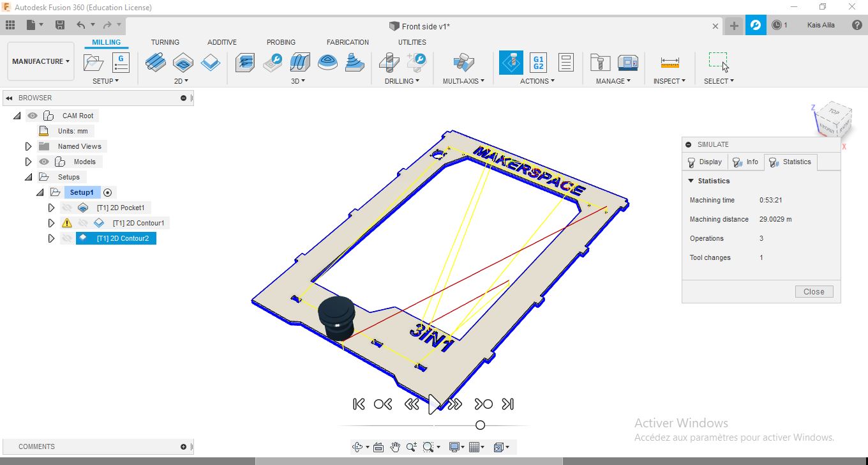Screen dimensions: 868x465
Task: Open the Machine Library icon
Action: [x=628, y=62]
